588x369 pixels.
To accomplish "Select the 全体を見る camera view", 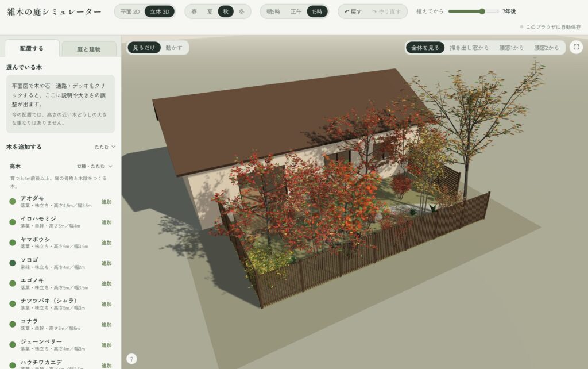I will click(425, 48).
